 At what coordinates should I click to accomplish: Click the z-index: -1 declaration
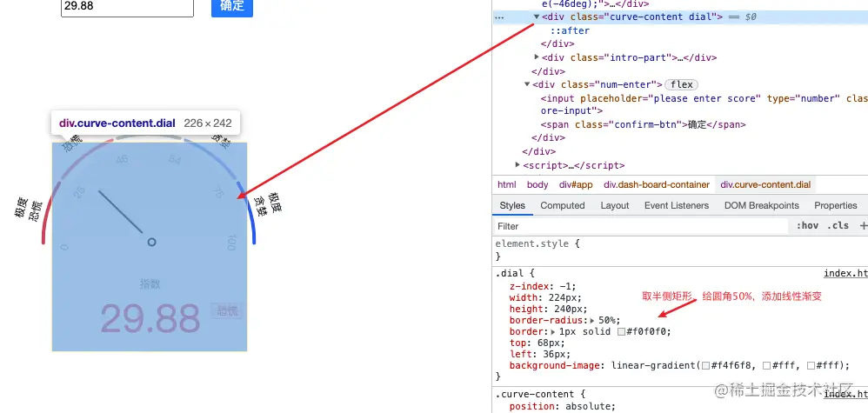pyautogui.click(x=543, y=286)
